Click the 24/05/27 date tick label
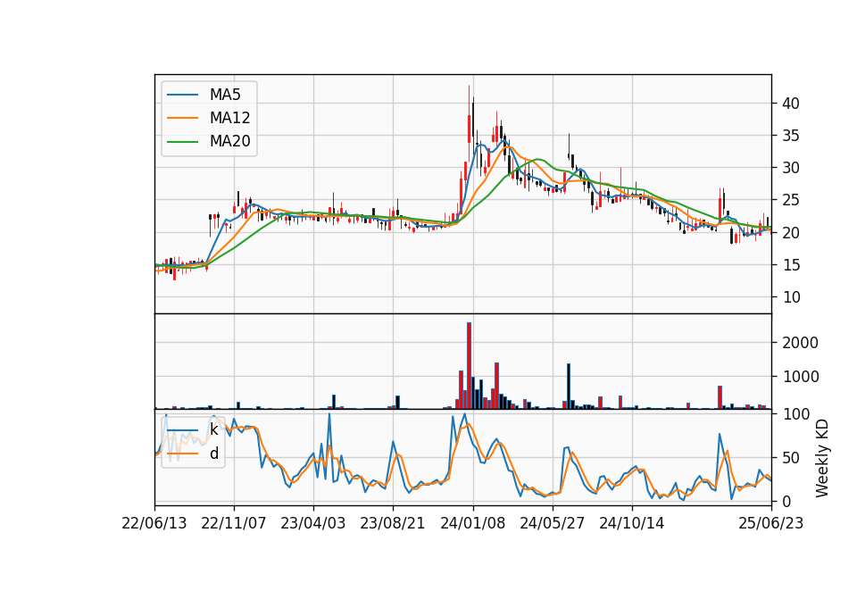Screen dimensions: 857x616 click(x=552, y=523)
